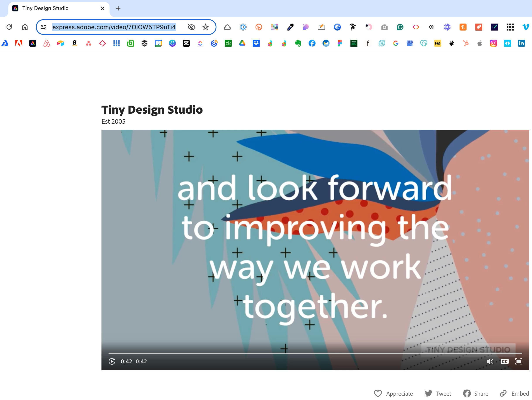532x400 pixels.
Task: Open the Google Drive bookmark
Action: [x=242, y=43]
